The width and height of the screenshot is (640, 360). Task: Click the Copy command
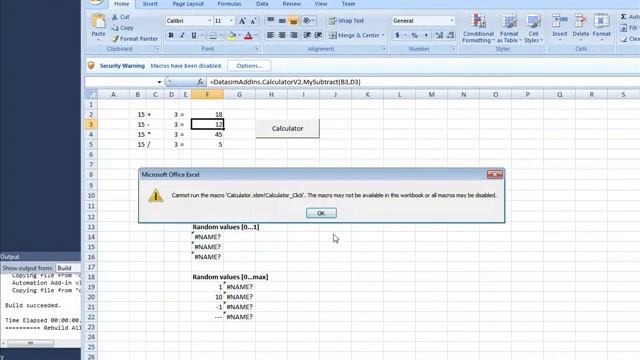pyautogui.click(x=122, y=28)
